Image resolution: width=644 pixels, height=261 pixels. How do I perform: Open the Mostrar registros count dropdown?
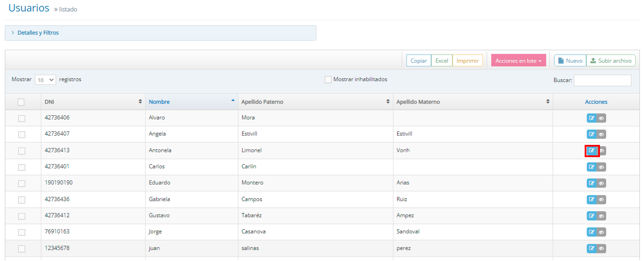[x=45, y=80]
